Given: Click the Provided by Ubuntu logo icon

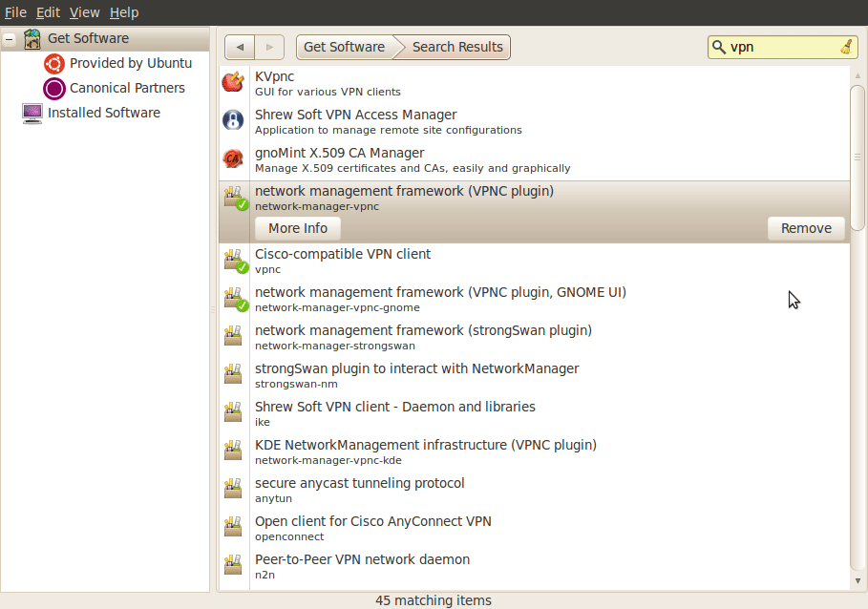Looking at the screenshot, I should click(54, 64).
